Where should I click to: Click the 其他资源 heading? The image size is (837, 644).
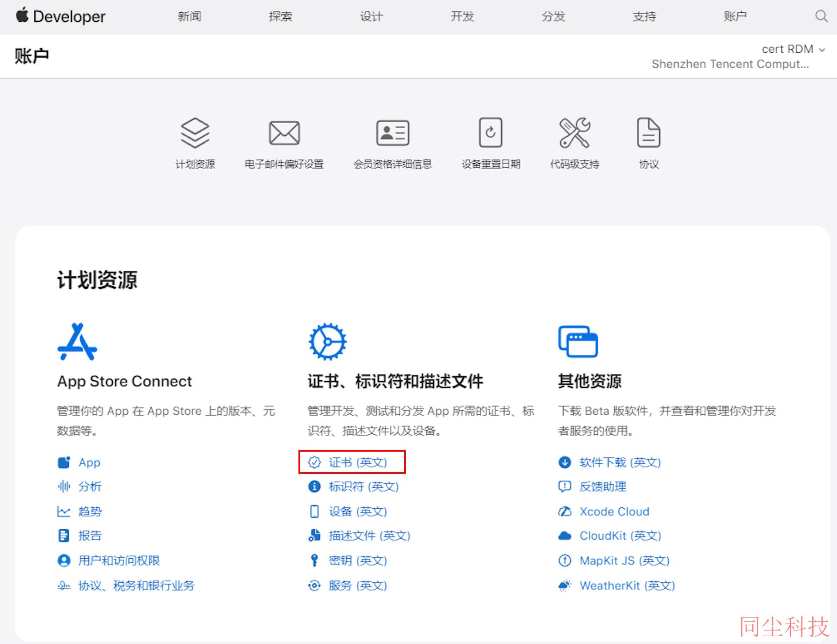[x=590, y=381]
